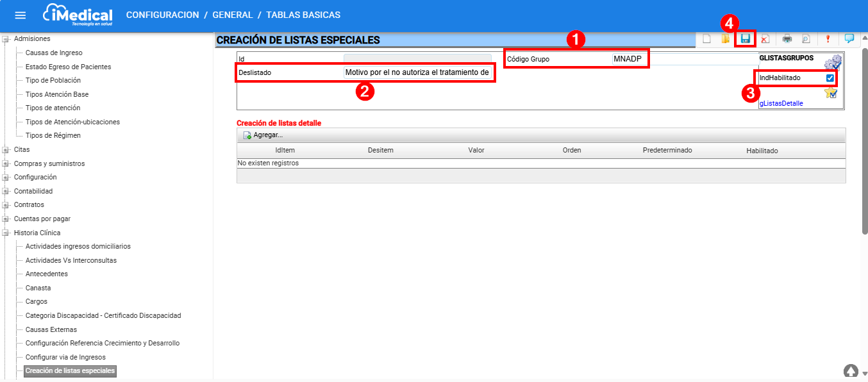Open the gListasDetalle link
The image size is (868, 382).
781,103
